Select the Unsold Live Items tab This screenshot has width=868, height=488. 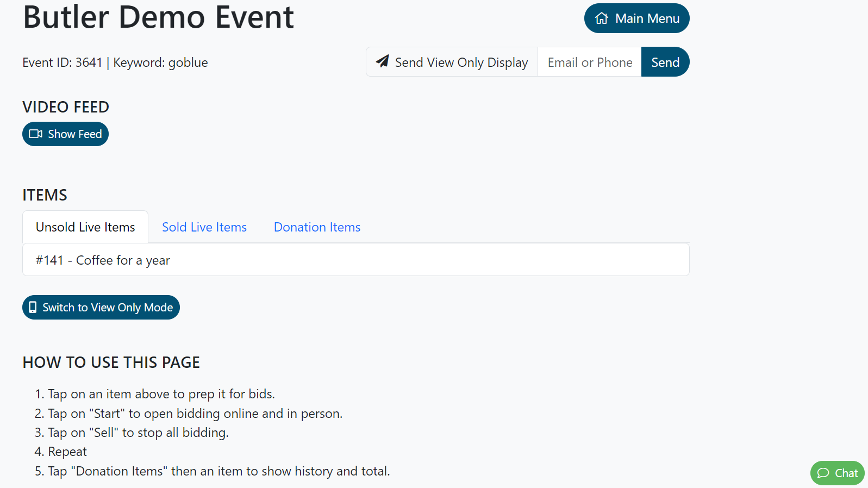point(85,227)
